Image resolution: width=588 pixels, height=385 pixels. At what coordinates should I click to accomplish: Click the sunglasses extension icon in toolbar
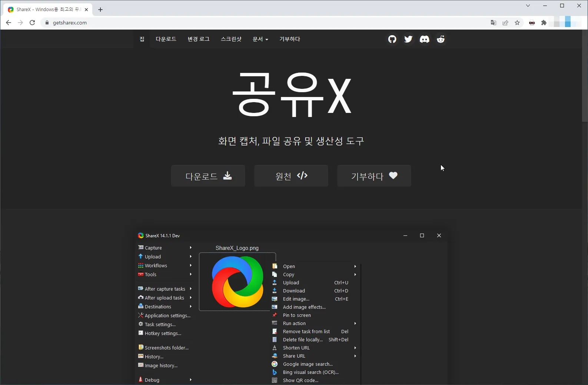pos(532,23)
